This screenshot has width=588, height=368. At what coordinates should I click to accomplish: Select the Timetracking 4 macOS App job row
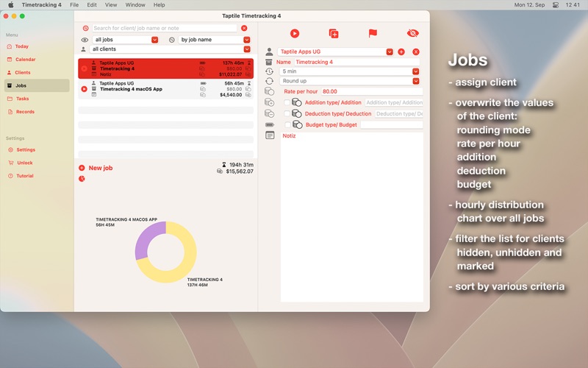pyautogui.click(x=166, y=89)
